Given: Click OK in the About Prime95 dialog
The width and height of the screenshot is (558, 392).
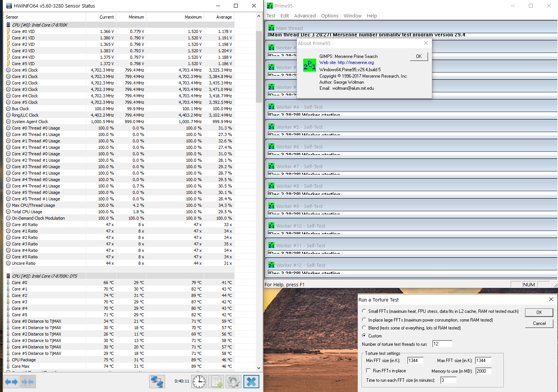Looking at the screenshot, I should pos(419,56).
